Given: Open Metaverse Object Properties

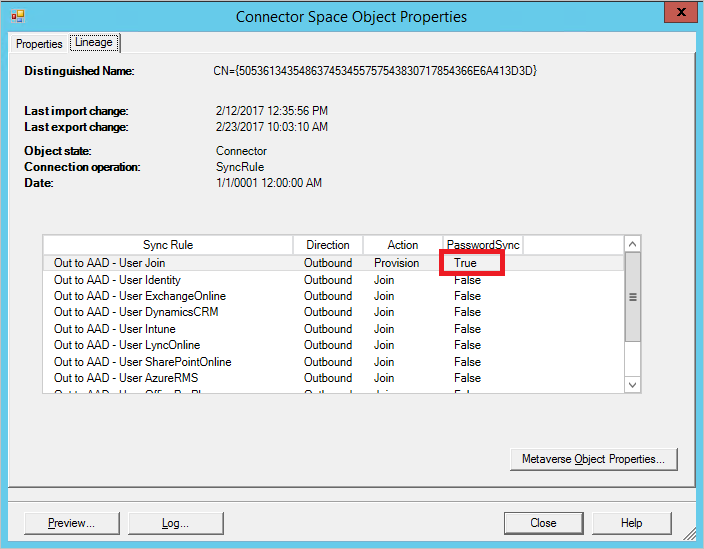Looking at the screenshot, I should coord(594,459).
